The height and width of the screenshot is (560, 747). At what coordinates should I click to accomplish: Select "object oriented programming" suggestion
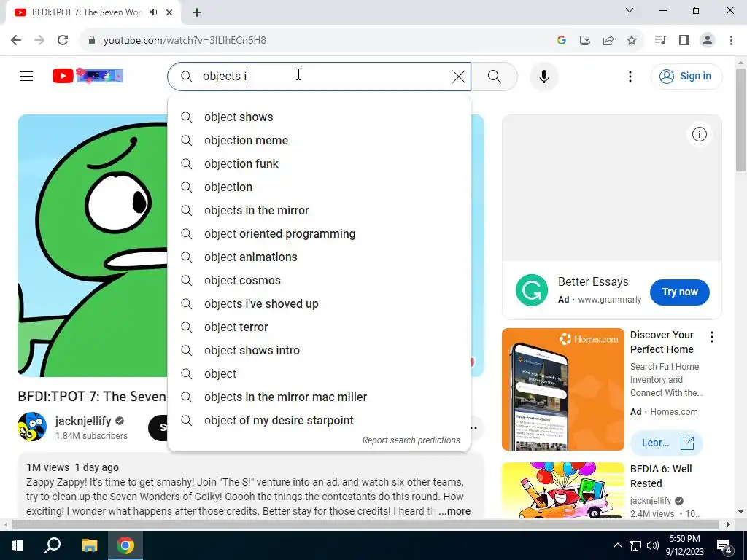coord(320,234)
